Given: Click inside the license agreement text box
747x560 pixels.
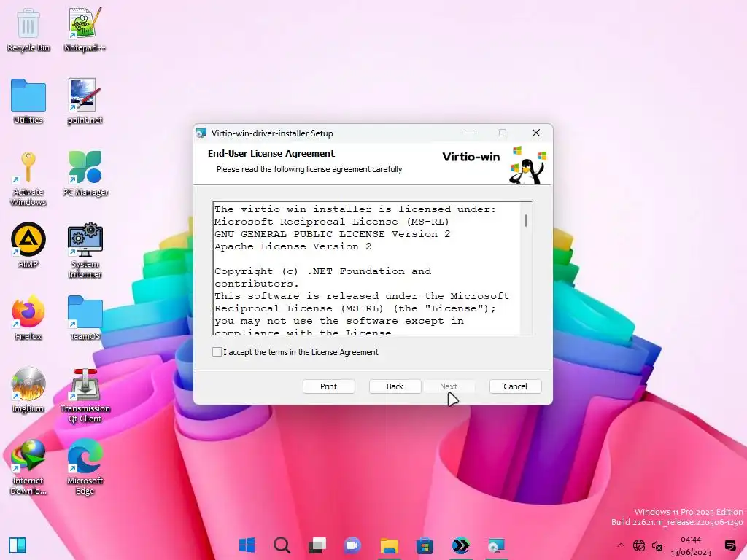Looking at the screenshot, I should click(366, 268).
